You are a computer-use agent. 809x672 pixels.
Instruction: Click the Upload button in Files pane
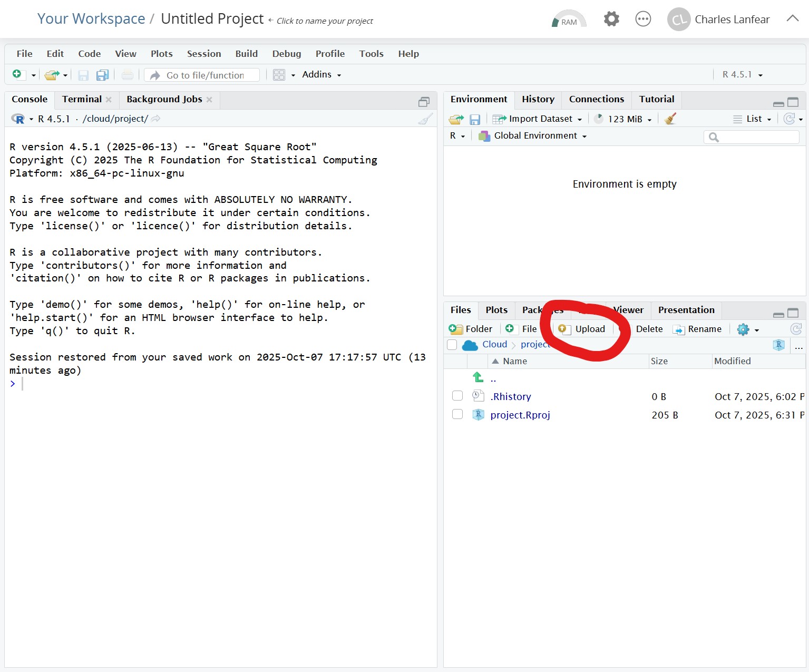tap(583, 329)
